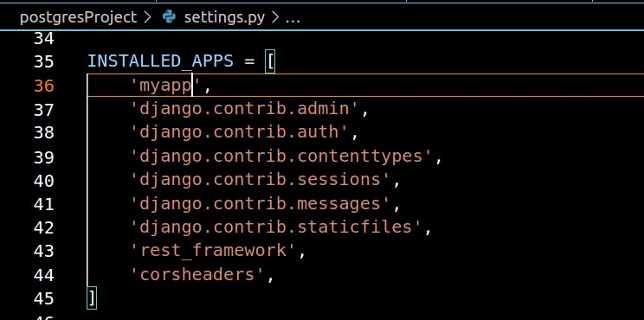Select line number 36 in gutter
The height and width of the screenshot is (320, 644).
pyautogui.click(x=44, y=86)
